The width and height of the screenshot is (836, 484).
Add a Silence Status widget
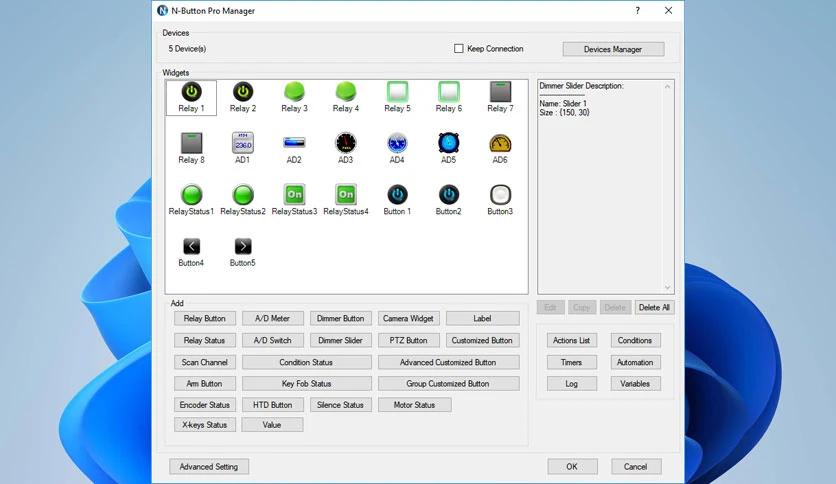341,405
